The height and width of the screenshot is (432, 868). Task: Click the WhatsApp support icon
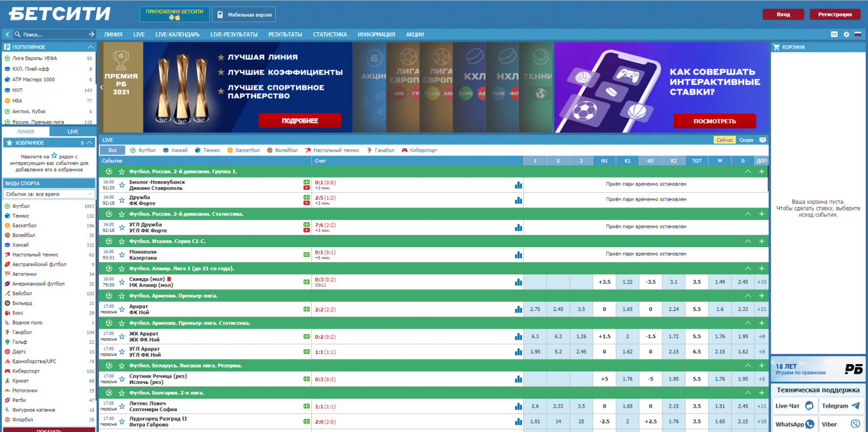810,424
